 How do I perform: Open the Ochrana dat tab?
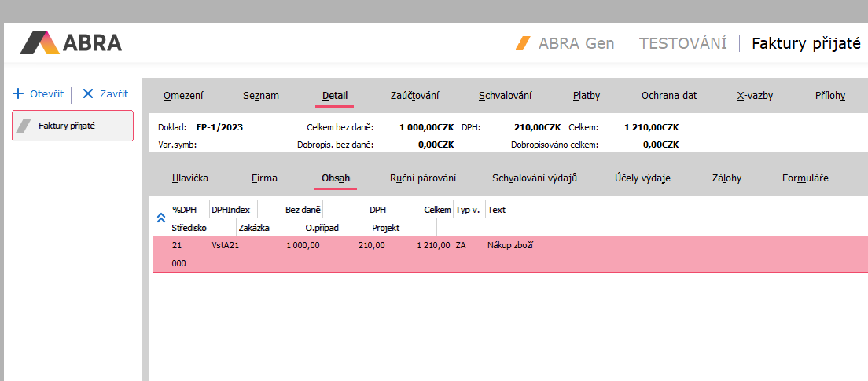coord(668,96)
